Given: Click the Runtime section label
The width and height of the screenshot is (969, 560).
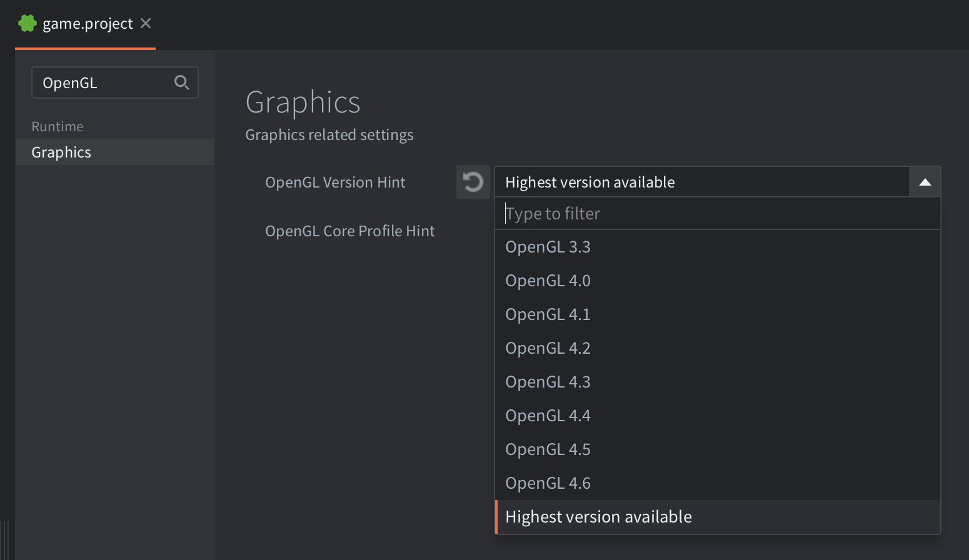Looking at the screenshot, I should tap(57, 126).
